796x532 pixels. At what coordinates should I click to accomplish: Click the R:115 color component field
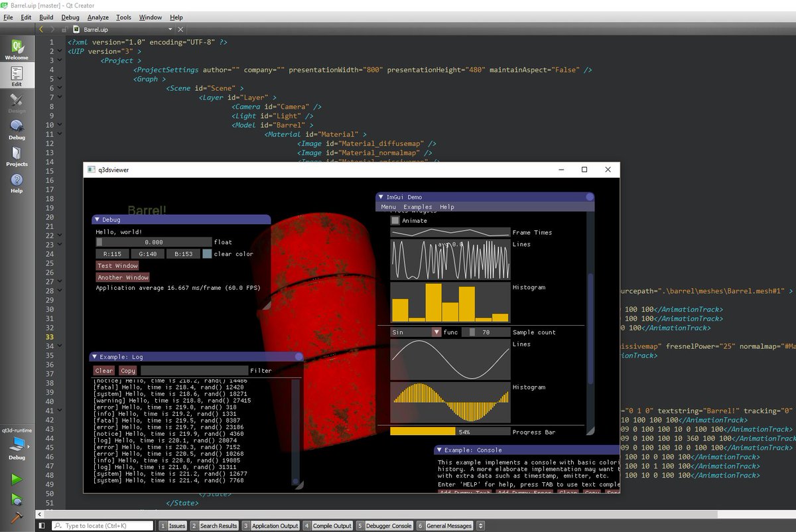point(113,253)
